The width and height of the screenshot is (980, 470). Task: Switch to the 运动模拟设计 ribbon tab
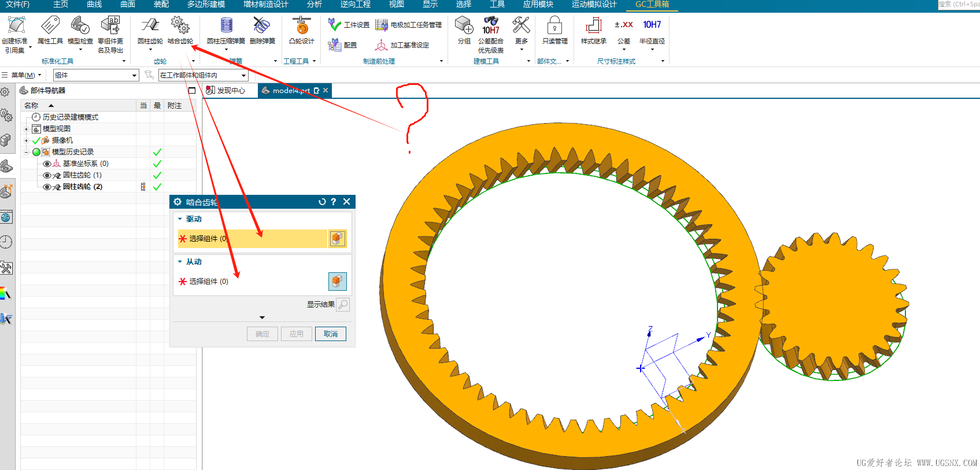pyautogui.click(x=594, y=5)
